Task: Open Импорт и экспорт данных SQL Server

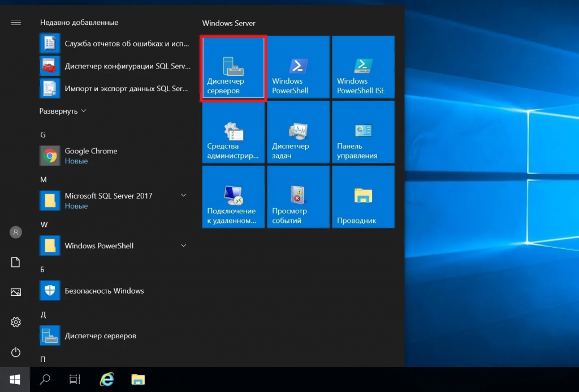Action: (x=115, y=89)
